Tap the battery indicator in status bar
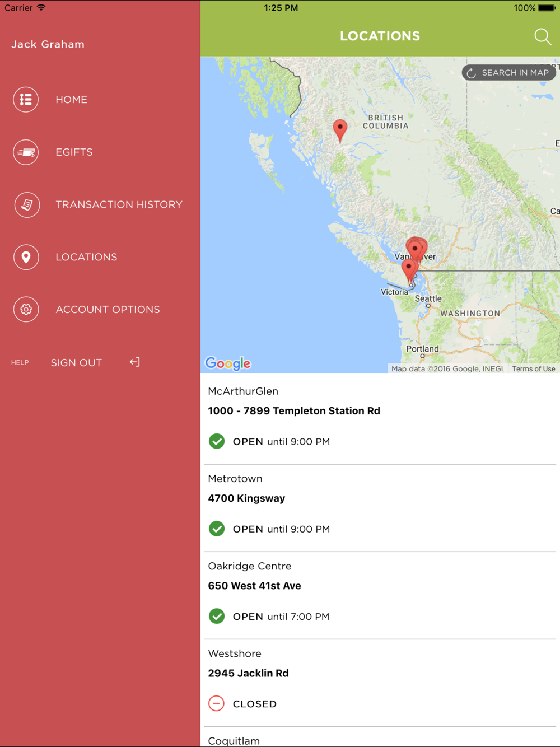The height and width of the screenshot is (747, 560). [x=547, y=8]
